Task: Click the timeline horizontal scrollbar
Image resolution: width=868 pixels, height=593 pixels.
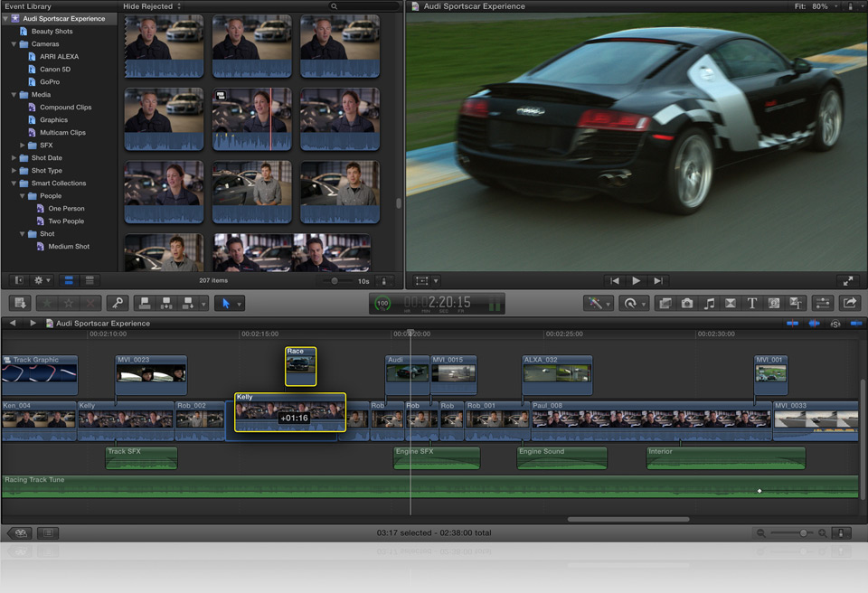Action: point(628,520)
